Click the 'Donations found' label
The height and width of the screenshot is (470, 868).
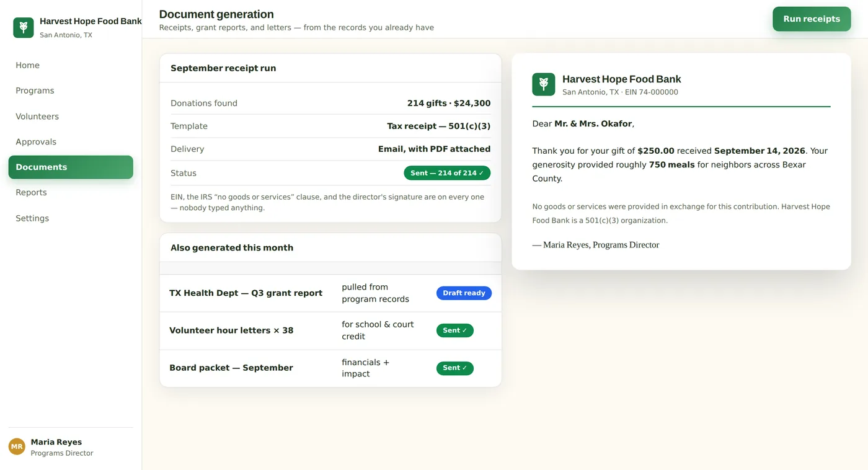click(x=204, y=104)
